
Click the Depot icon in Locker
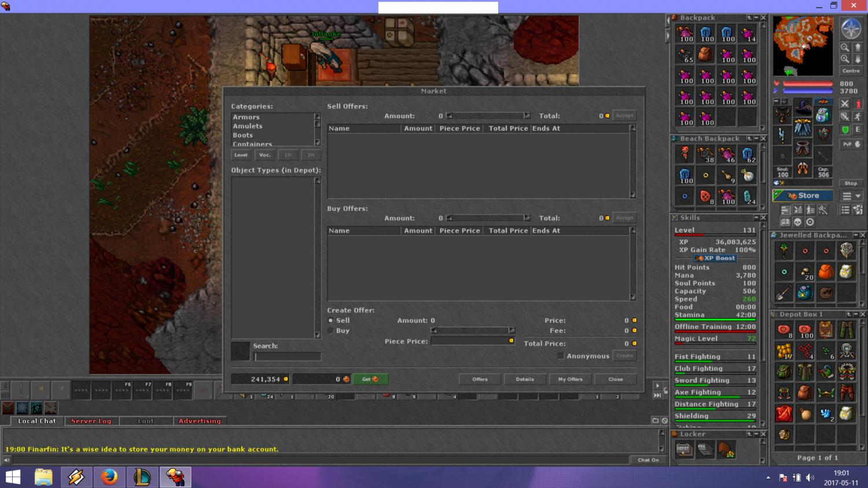pyautogui.click(x=684, y=449)
